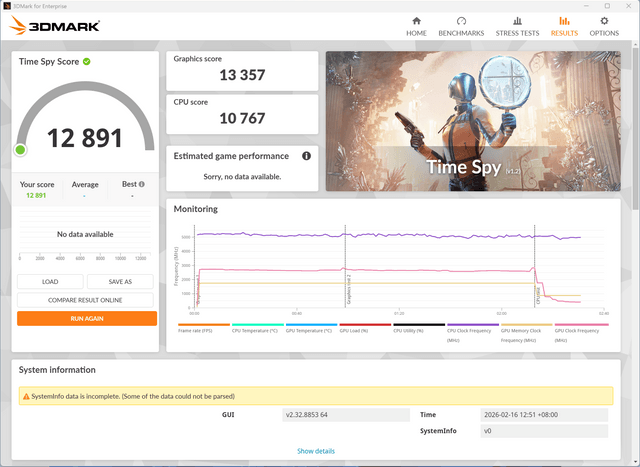Open the Benchmarks gauge icon

click(x=461, y=21)
